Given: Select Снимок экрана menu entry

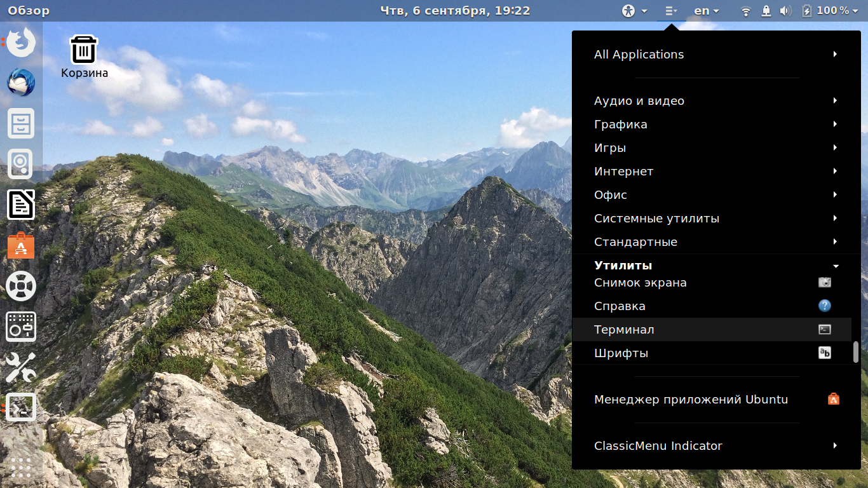Looking at the screenshot, I should coord(712,283).
